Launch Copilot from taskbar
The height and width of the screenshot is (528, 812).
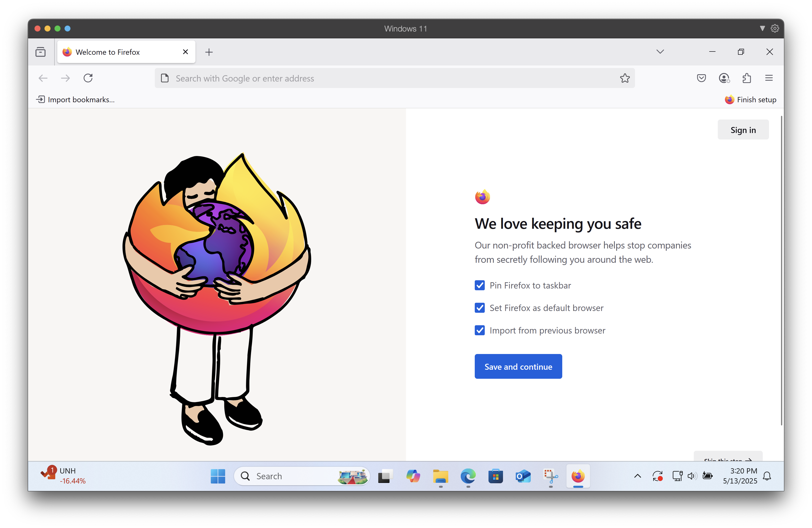click(413, 476)
